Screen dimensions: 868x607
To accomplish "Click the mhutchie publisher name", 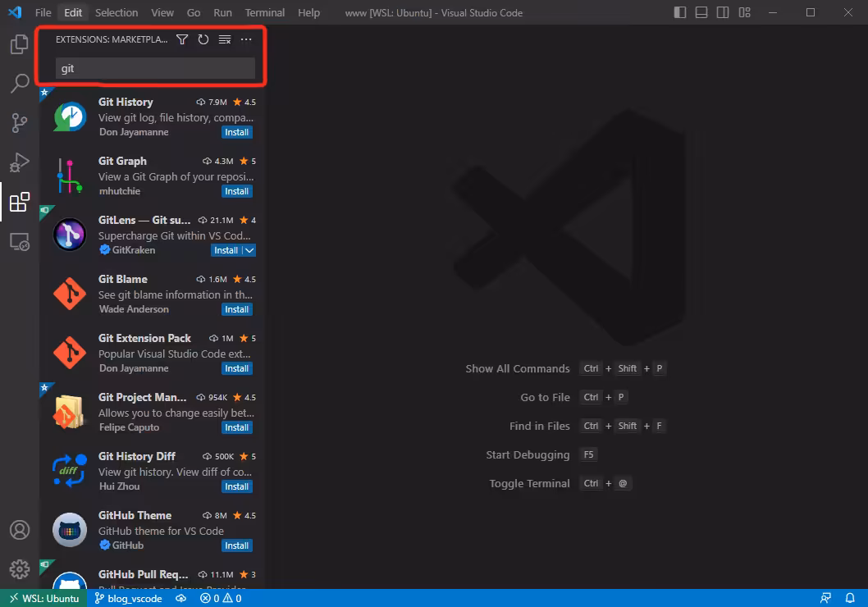I will point(120,191).
